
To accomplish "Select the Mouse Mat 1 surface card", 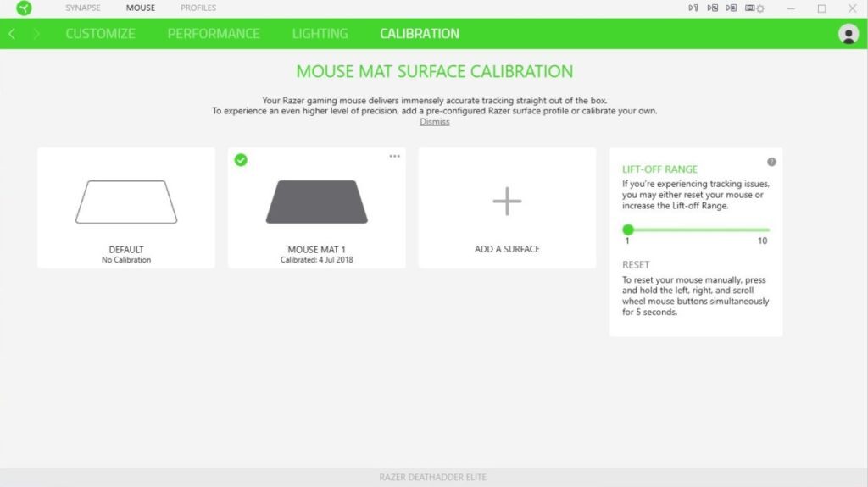I will tap(317, 208).
